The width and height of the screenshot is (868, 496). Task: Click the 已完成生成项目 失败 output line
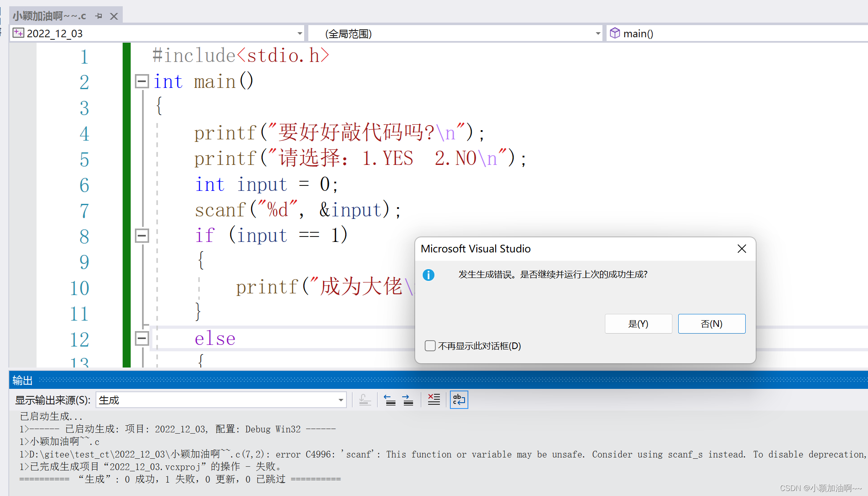150,466
